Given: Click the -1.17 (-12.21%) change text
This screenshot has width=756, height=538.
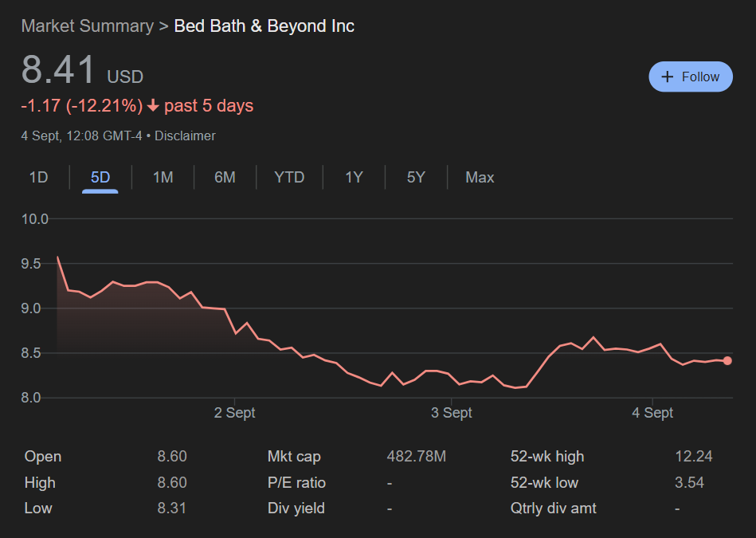Looking at the screenshot, I should pos(82,106).
